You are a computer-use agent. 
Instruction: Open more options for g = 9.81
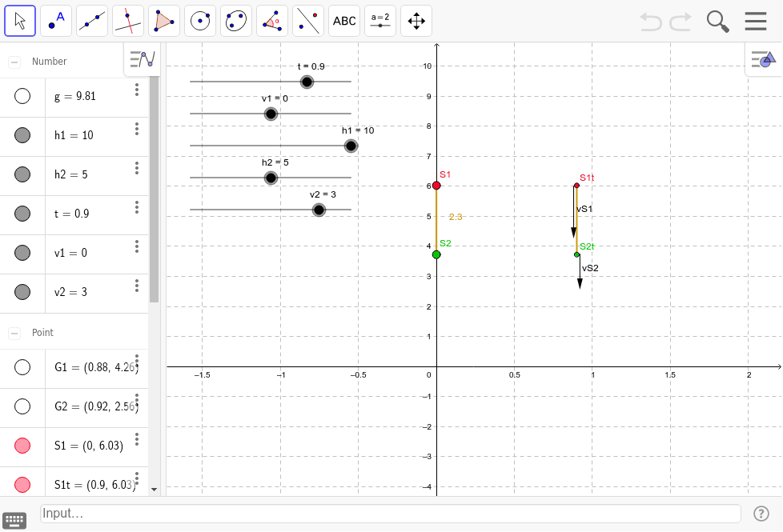[137, 90]
